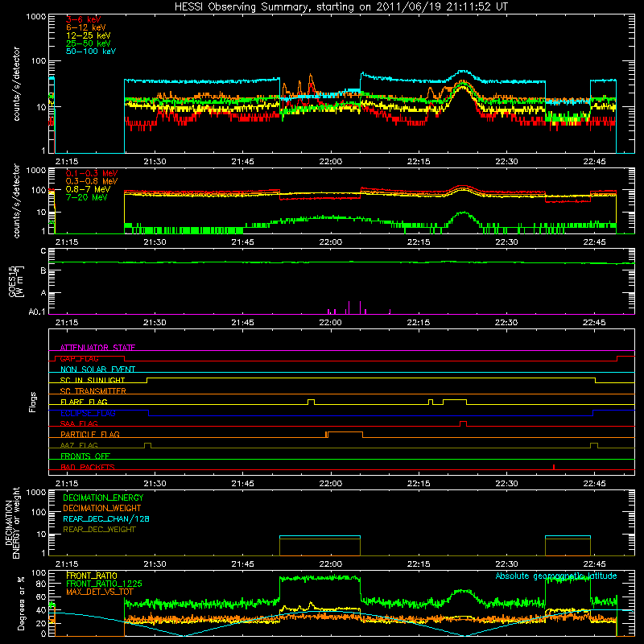Click the GAP_FLAG label
Screen dimensions: 644x644
point(79,358)
